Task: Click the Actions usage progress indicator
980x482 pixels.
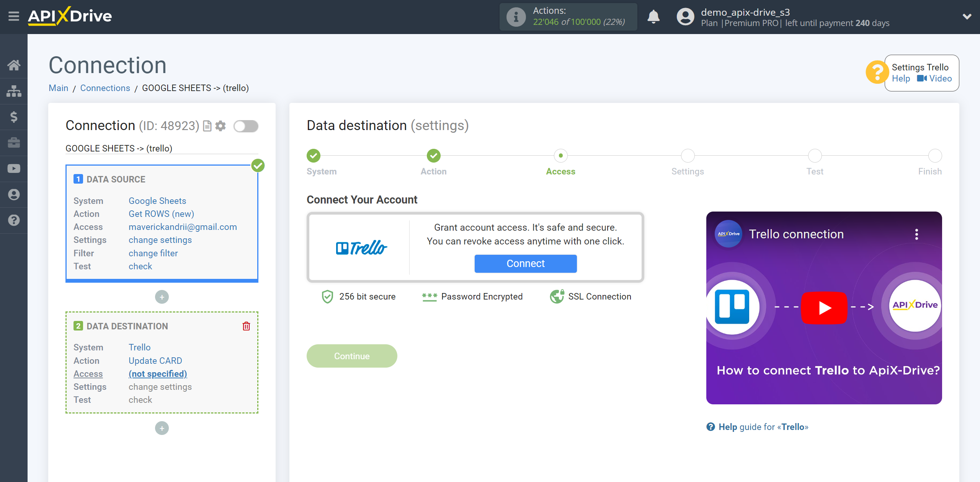Action: point(569,17)
